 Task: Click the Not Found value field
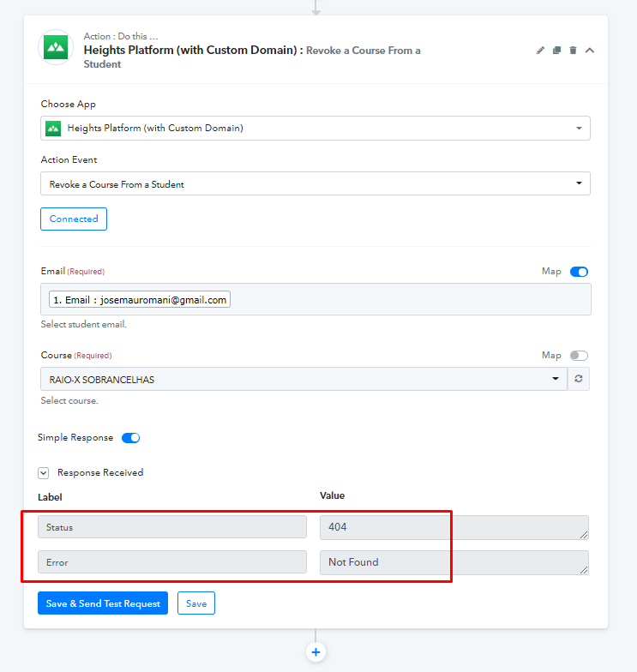454,562
